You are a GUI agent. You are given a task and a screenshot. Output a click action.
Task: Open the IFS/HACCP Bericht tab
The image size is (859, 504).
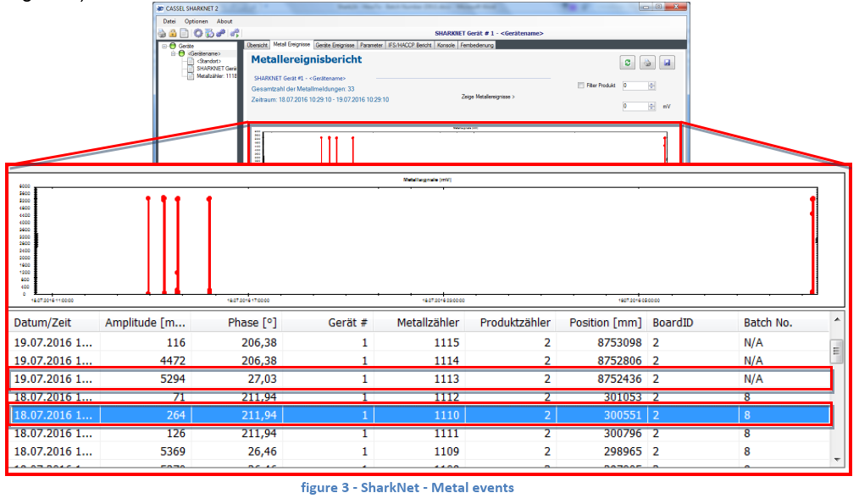click(410, 45)
